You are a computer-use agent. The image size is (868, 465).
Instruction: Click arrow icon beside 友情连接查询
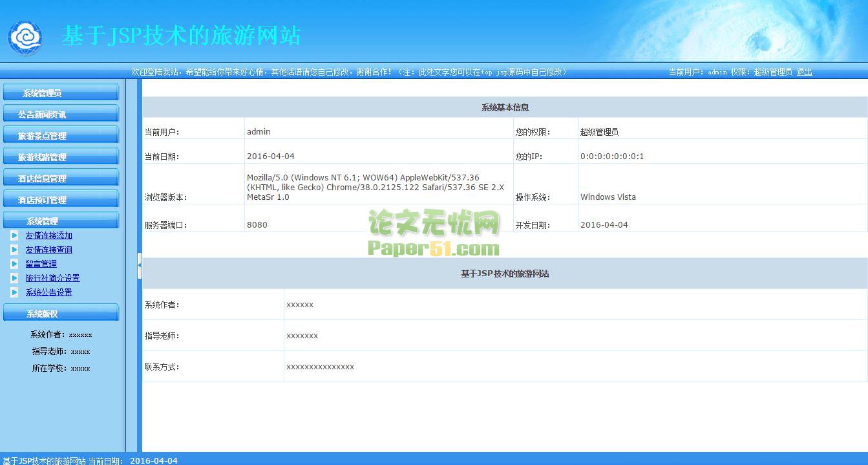pyautogui.click(x=14, y=250)
